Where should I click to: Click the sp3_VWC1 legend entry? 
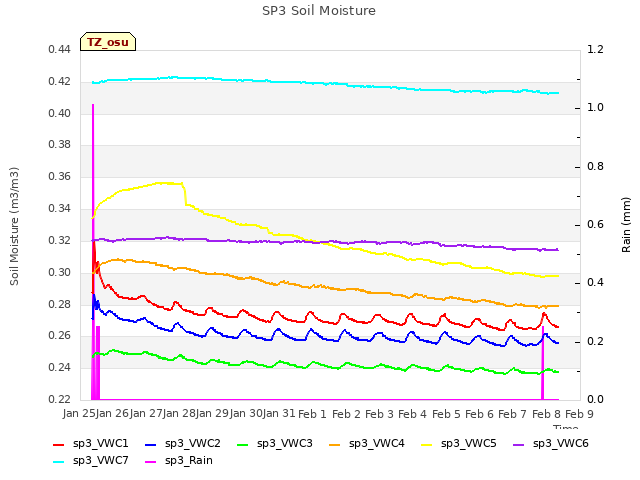[x=91, y=443]
